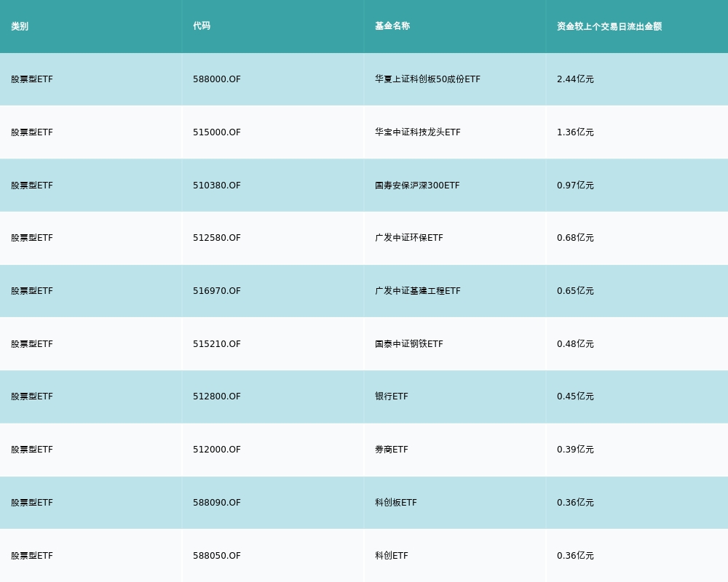Click the 0.68亿元 outflow value
728x582 pixels.
pos(575,238)
